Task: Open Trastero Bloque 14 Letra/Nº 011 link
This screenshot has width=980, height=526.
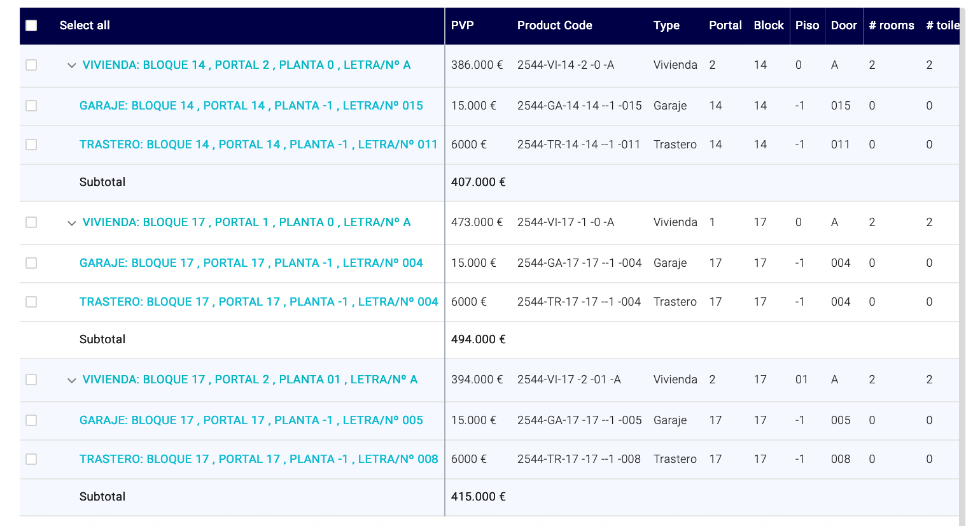Action: pyautogui.click(x=258, y=145)
